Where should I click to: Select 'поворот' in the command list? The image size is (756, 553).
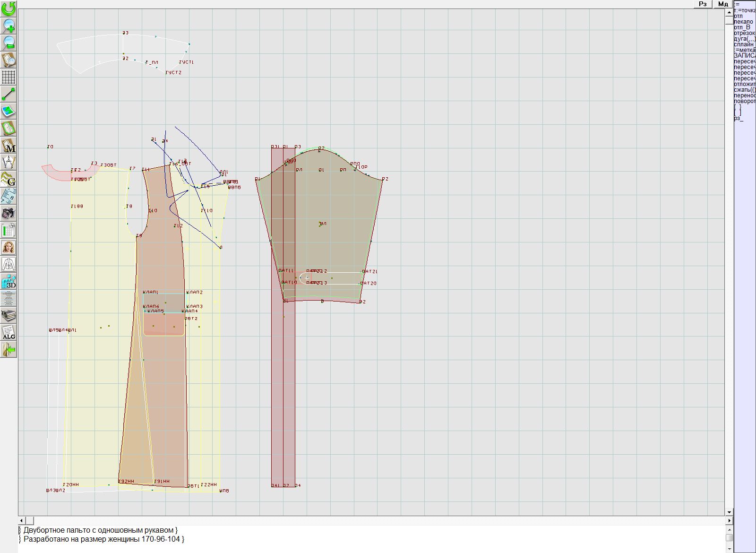tap(745, 101)
